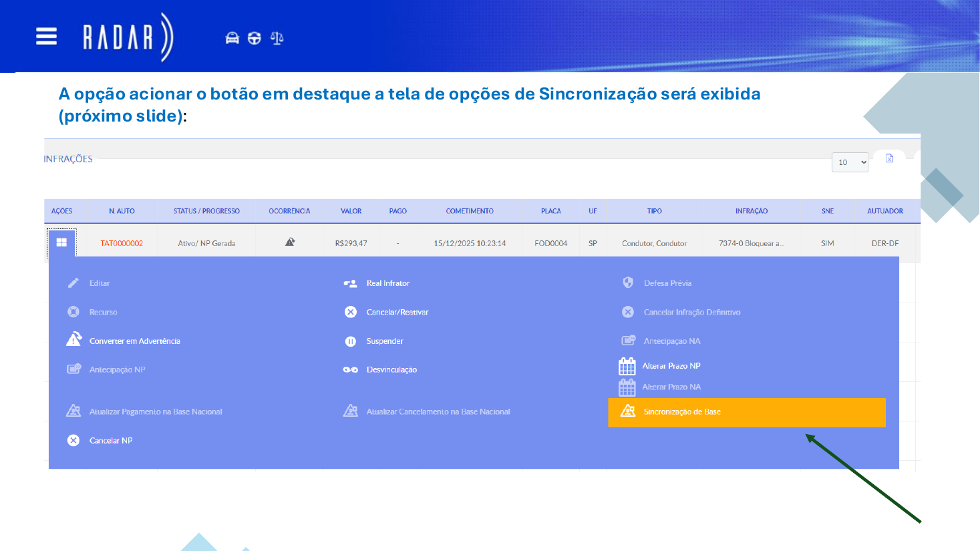Sort by INFRAÇÃO column header
This screenshot has height=551, width=980.
click(x=752, y=211)
